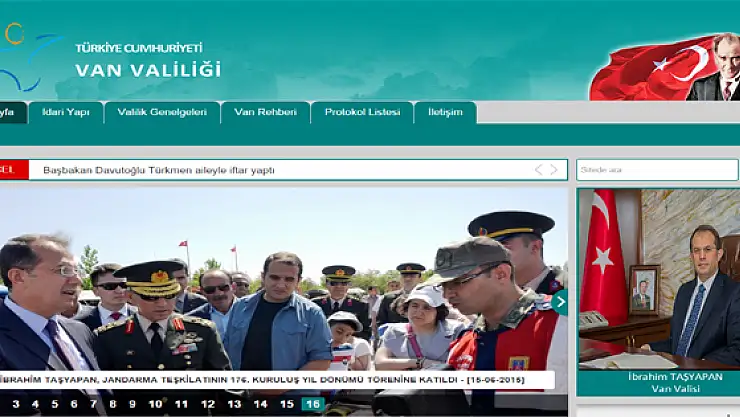Screen dimensions: 740x417
Task: Click the Sitede ara search field
Action: tap(657, 170)
